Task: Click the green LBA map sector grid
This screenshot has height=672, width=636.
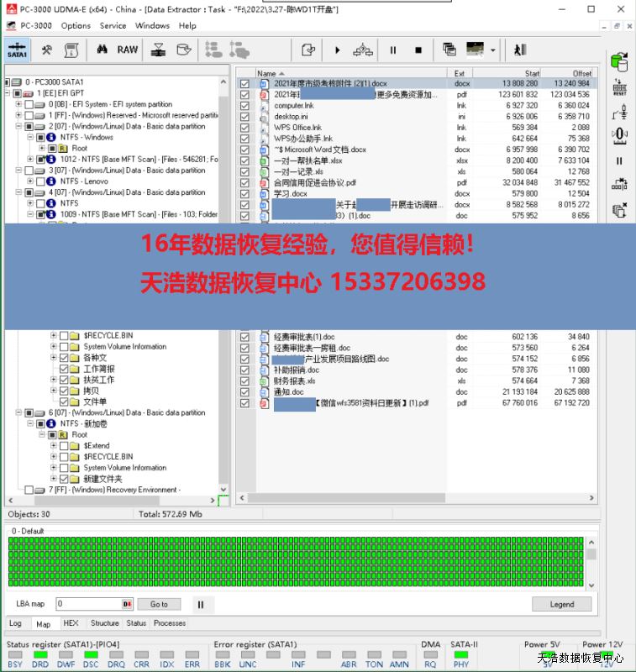Action: click(x=294, y=563)
